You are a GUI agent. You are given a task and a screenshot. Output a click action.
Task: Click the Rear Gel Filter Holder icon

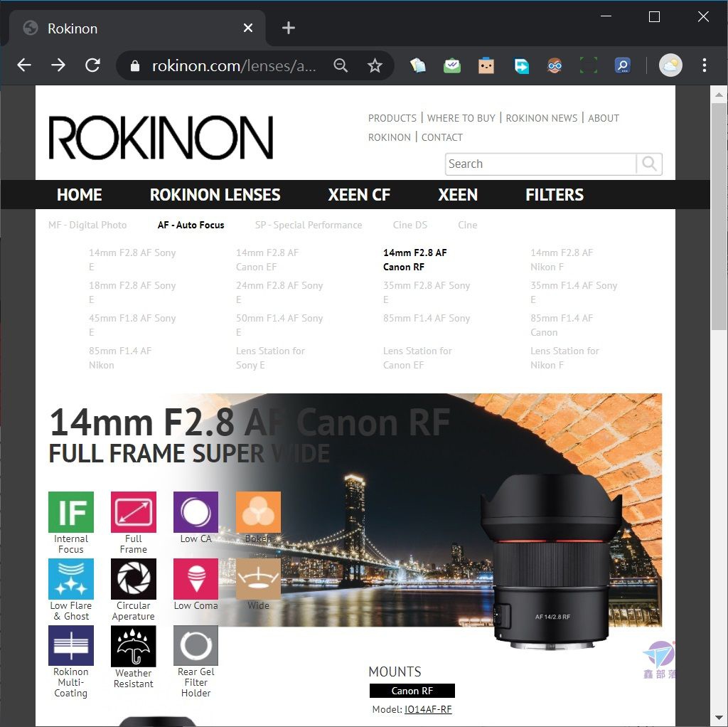pyautogui.click(x=196, y=645)
